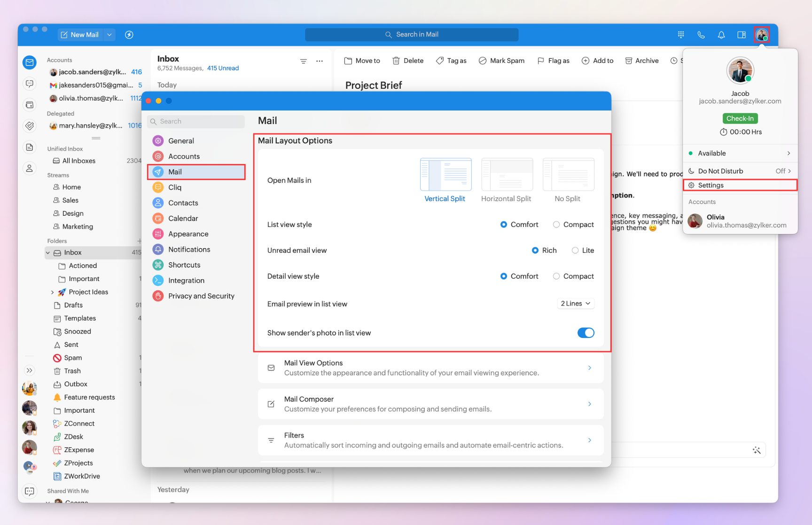Open the apps grid icon
812x525 pixels.
(680, 35)
